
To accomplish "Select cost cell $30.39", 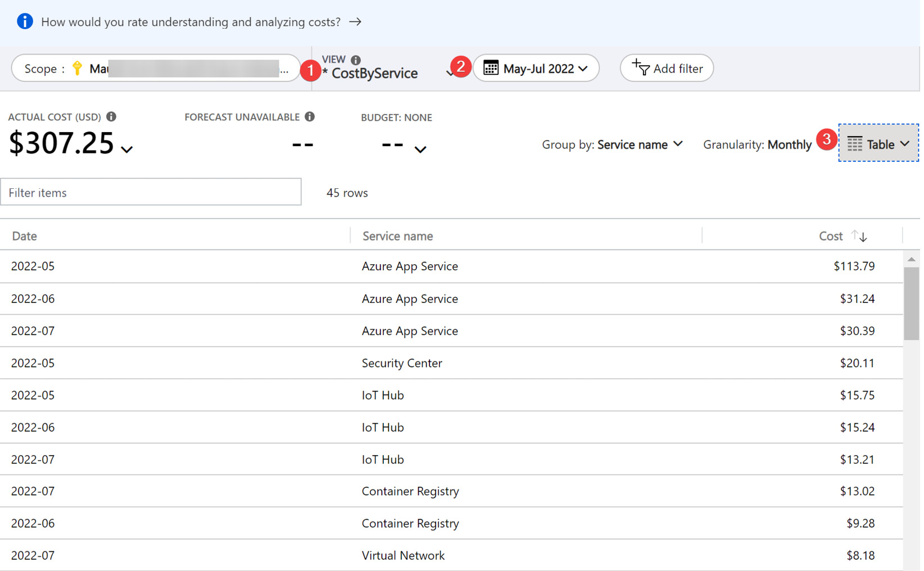I will point(857,331).
